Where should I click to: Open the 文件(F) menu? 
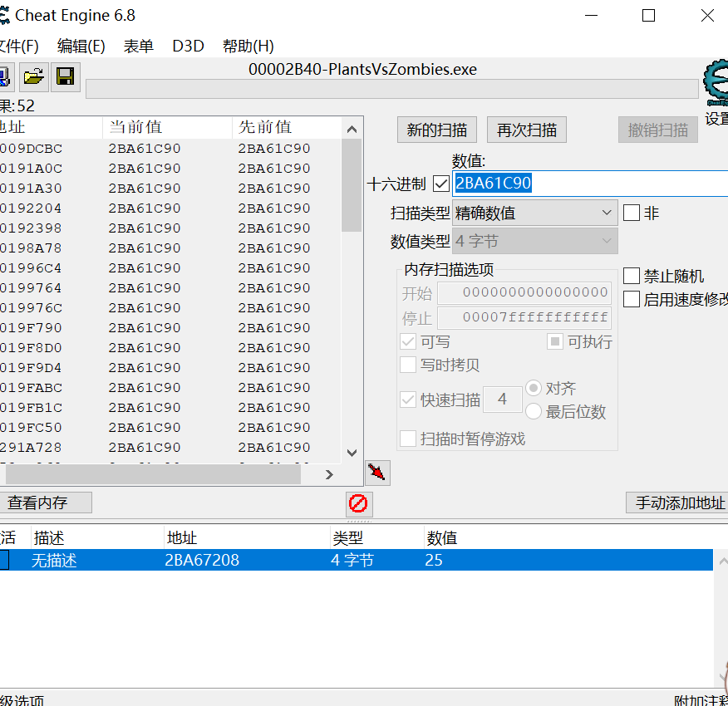pos(19,46)
